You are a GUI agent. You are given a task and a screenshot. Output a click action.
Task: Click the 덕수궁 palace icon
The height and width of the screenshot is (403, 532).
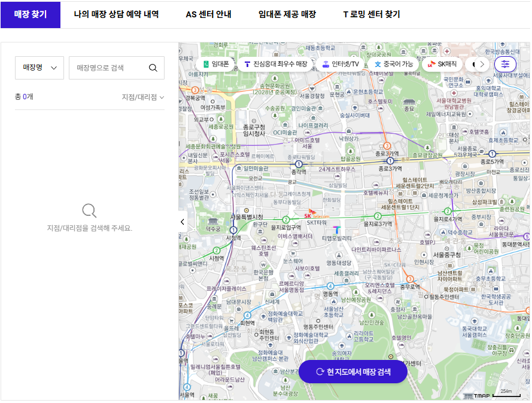point(212,221)
